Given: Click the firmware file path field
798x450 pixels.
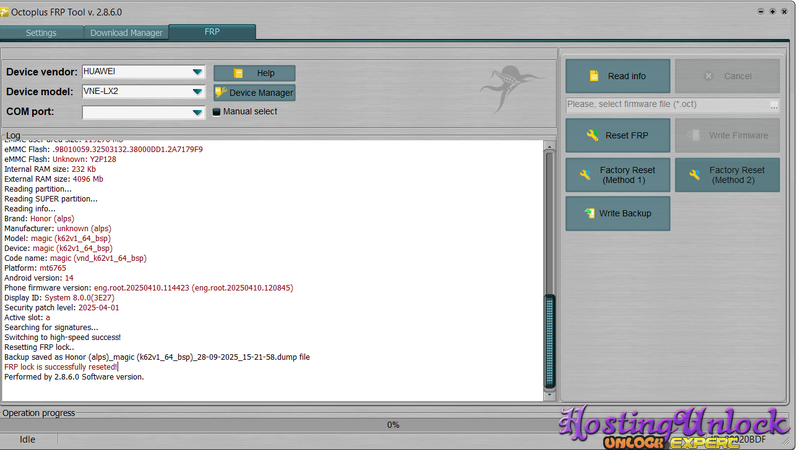Looking at the screenshot, I should (x=665, y=105).
